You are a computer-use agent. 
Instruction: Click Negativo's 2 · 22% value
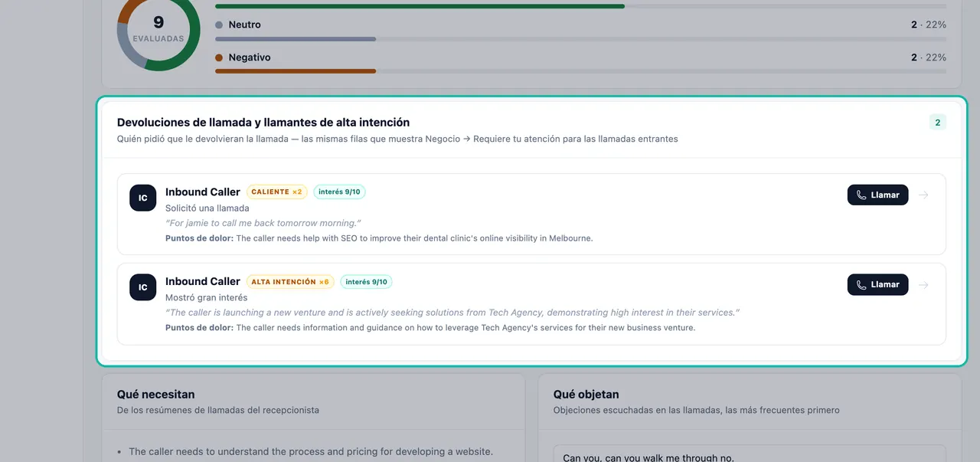point(929,57)
